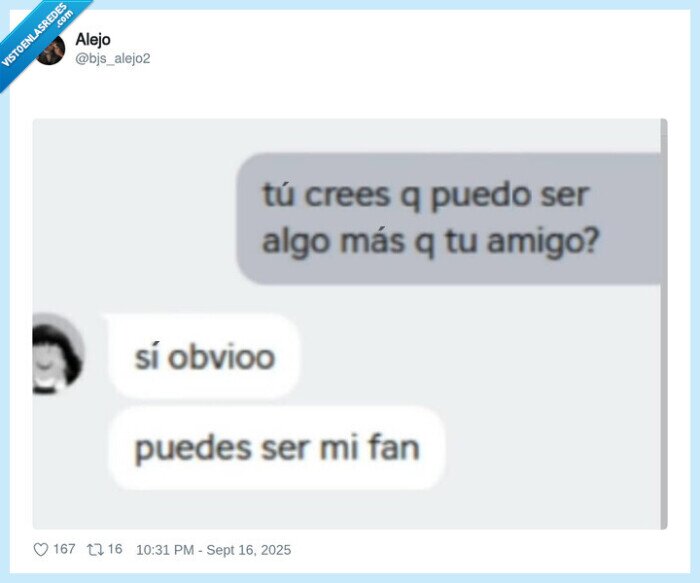Open Alejo's profile avatar
This screenshot has width=700, height=583.
tap(50, 49)
